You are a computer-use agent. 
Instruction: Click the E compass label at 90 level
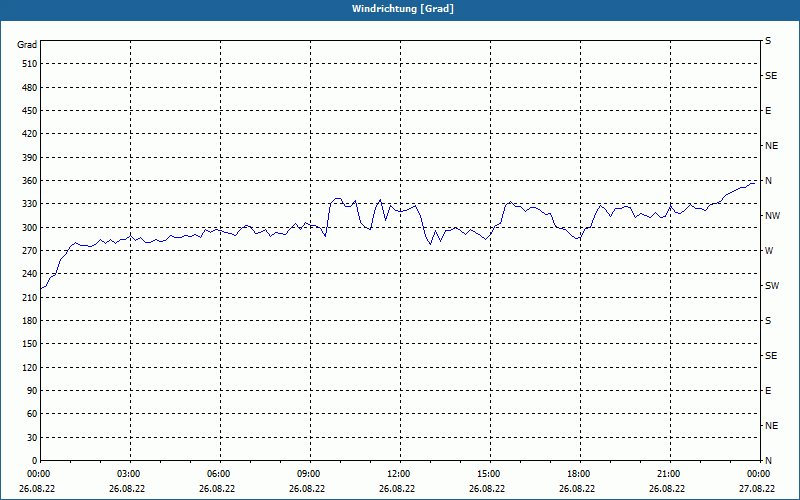point(768,391)
